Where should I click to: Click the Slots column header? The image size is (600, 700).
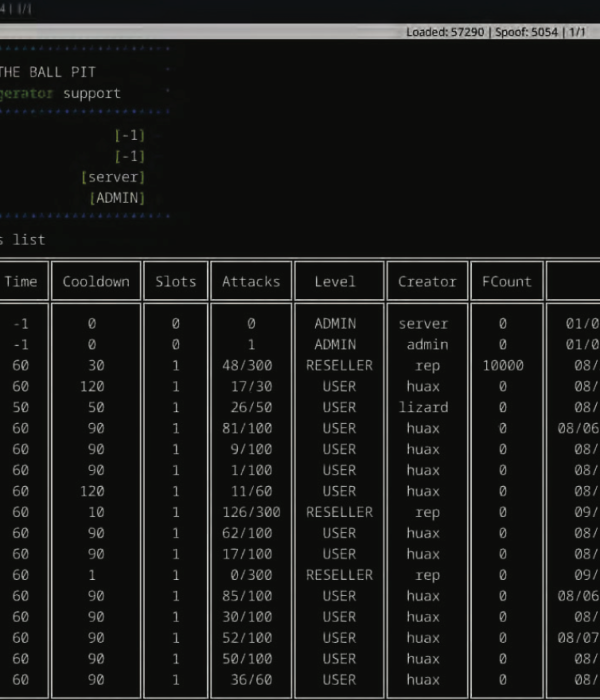tap(176, 281)
